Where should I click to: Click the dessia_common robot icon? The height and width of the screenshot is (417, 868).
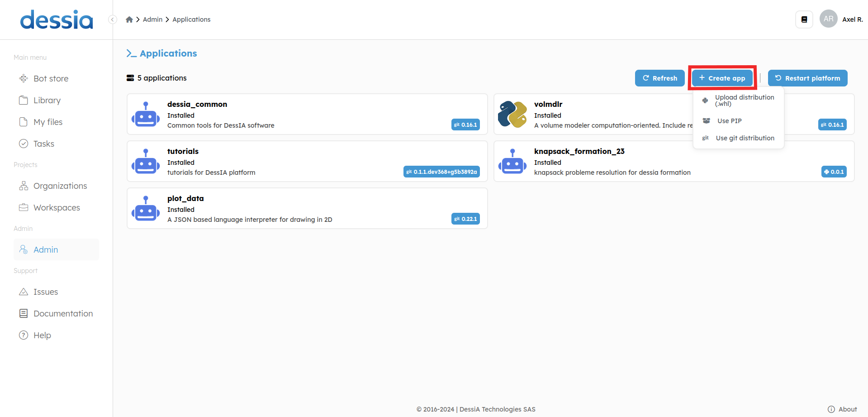click(146, 114)
